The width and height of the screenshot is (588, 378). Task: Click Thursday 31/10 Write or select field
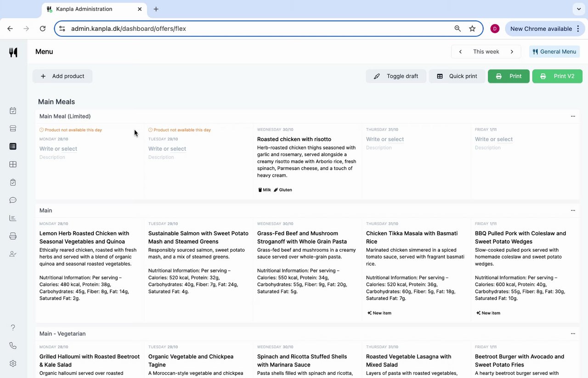pyautogui.click(x=385, y=139)
